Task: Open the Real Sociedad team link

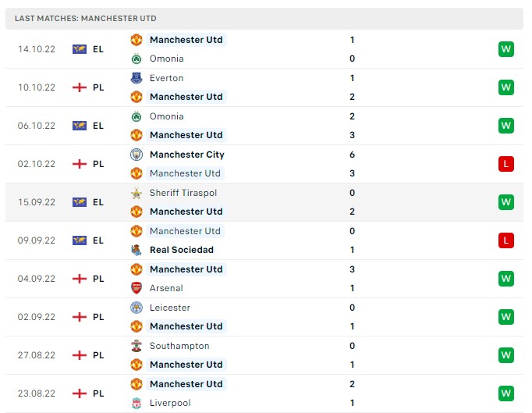Action: [182, 250]
